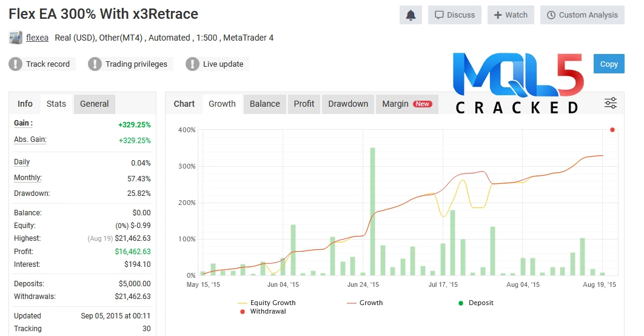Toggle Equity Growth legend series
The image size is (644, 336).
[x=267, y=303]
